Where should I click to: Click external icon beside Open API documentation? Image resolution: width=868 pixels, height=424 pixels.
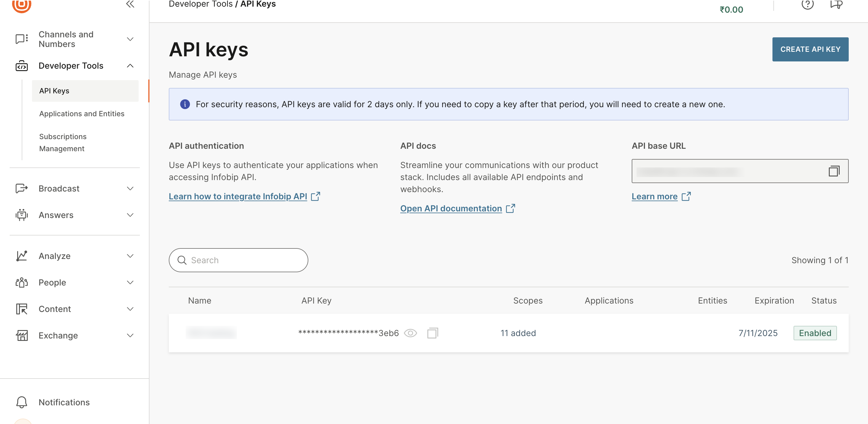click(x=511, y=208)
